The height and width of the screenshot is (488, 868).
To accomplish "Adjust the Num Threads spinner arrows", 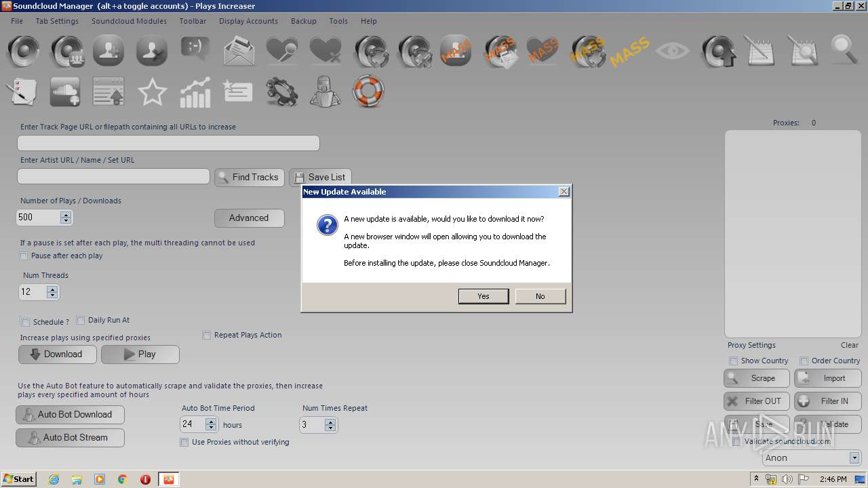I will (52, 292).
